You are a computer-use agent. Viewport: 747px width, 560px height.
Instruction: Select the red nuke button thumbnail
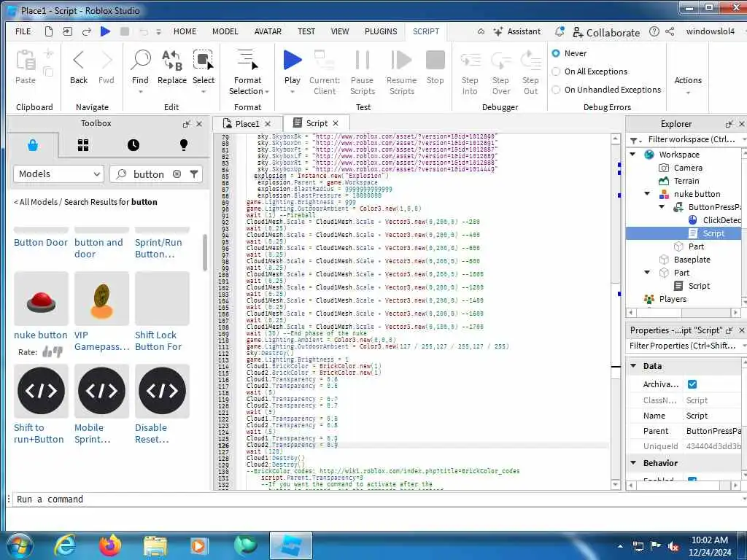(41, 298)
